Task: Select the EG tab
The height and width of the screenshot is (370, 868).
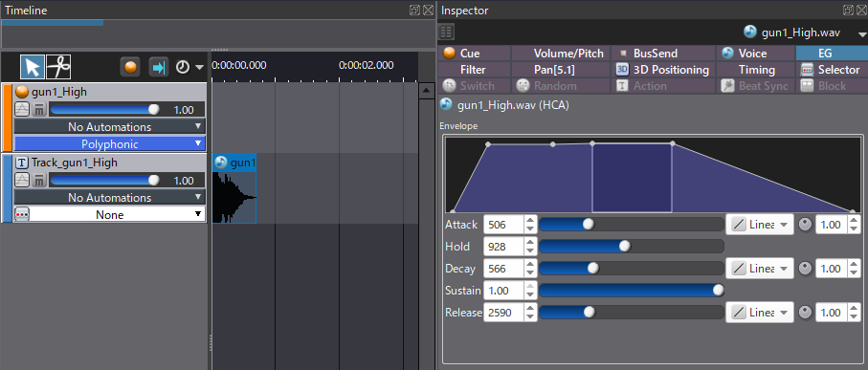Action: (x=832, y=54)
